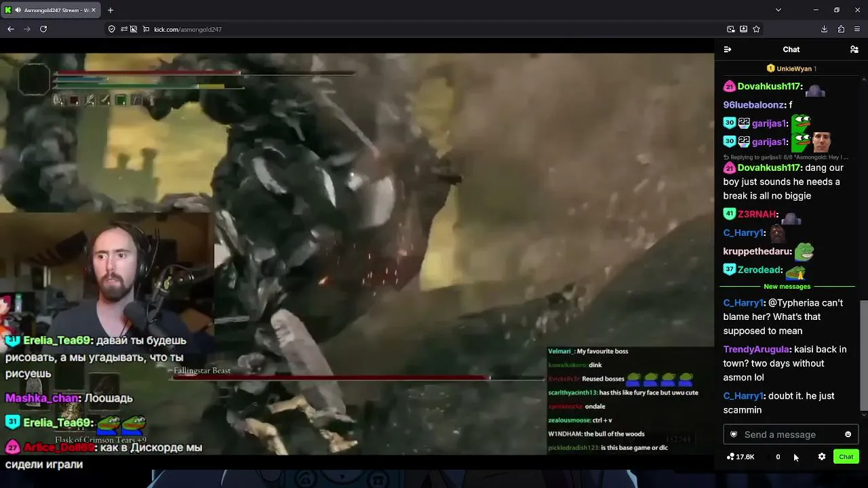
Task: Click the zealousmoose 'ctrl + v' overlay message
Action: [x=580, y=420]
